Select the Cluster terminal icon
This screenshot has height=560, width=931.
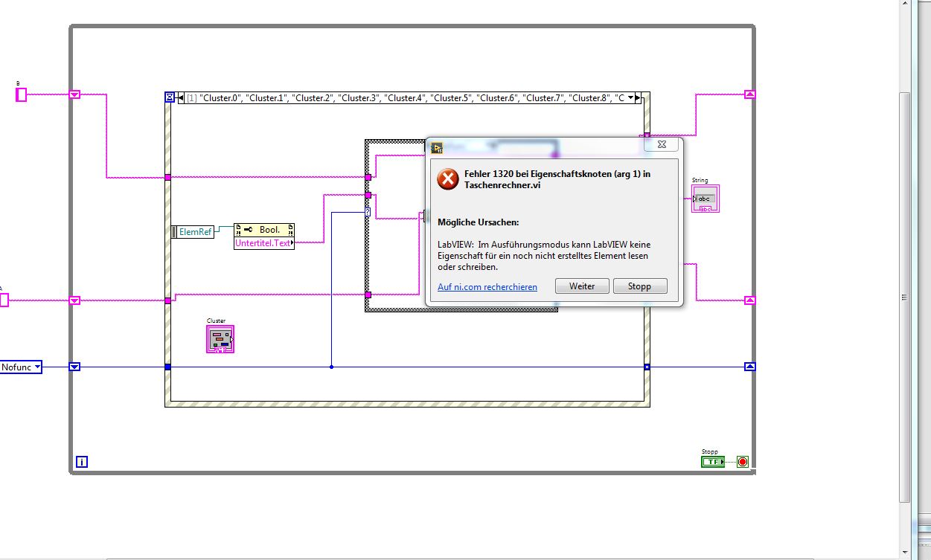pyautogui.click(x=220, y=339)
